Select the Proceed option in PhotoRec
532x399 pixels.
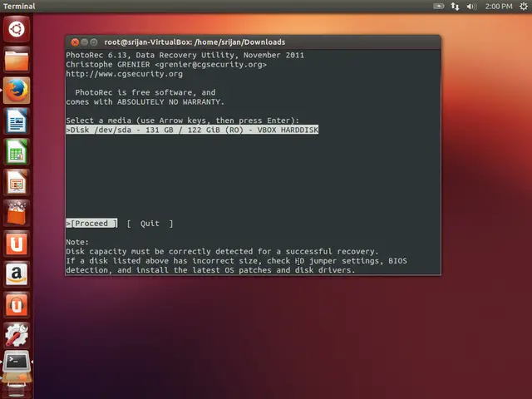(x=91, y=224)
